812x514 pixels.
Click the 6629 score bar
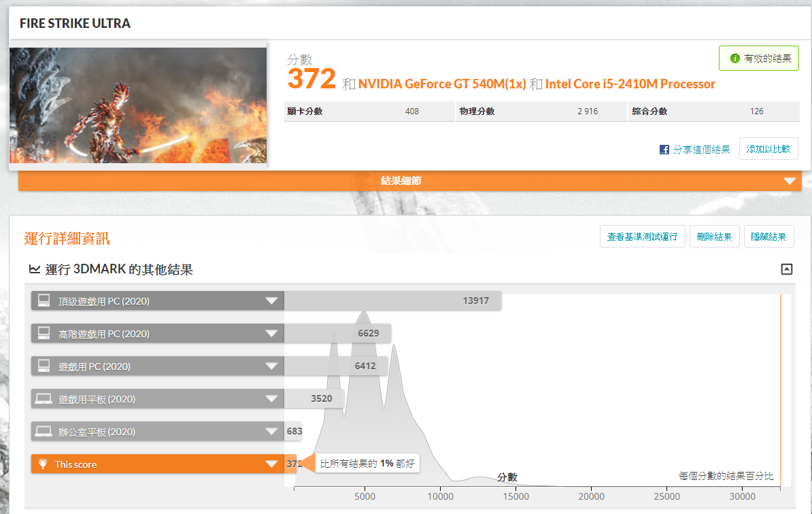pyautogui.click(x=337, y=333)
